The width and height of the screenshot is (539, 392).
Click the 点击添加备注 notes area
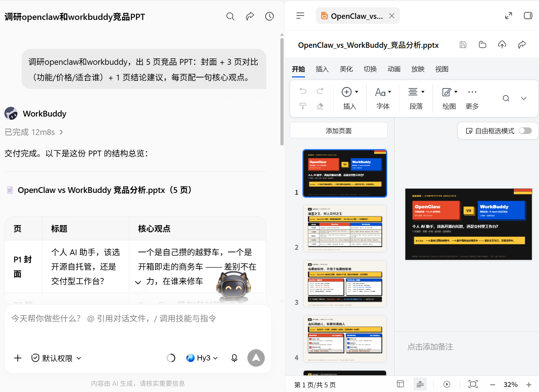430,347
